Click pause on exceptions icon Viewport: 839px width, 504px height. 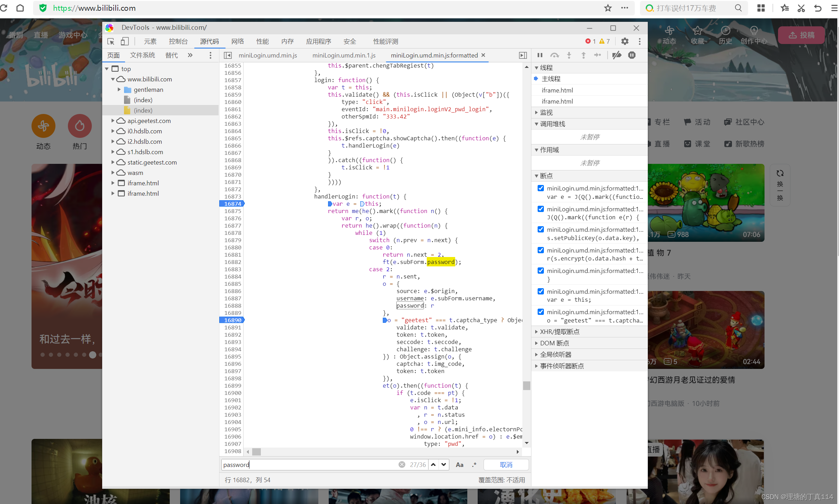coord(632,55)
